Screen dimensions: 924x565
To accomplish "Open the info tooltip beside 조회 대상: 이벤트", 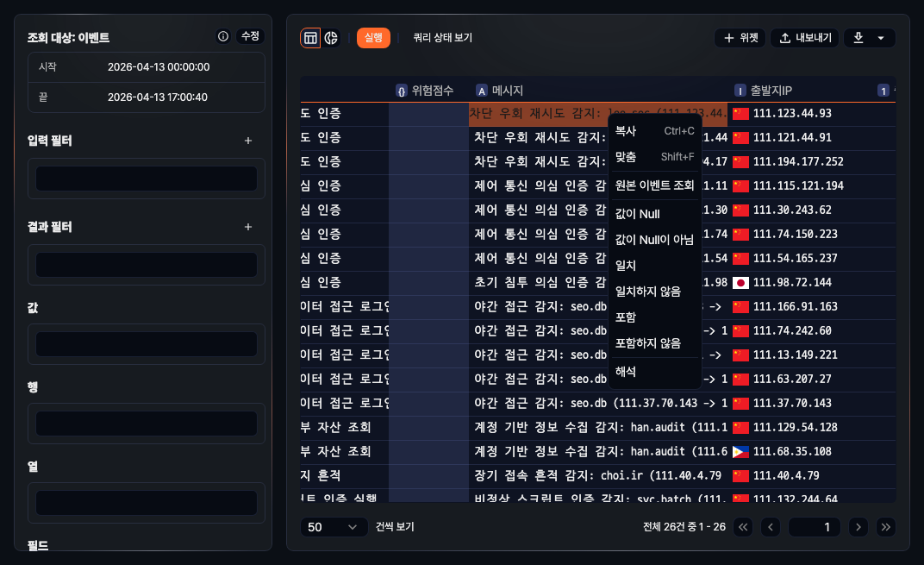I will [x=223, y=36].
